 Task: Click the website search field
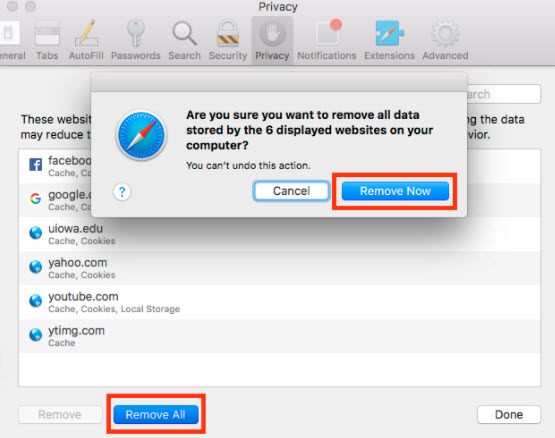click(x=504, y=94)
